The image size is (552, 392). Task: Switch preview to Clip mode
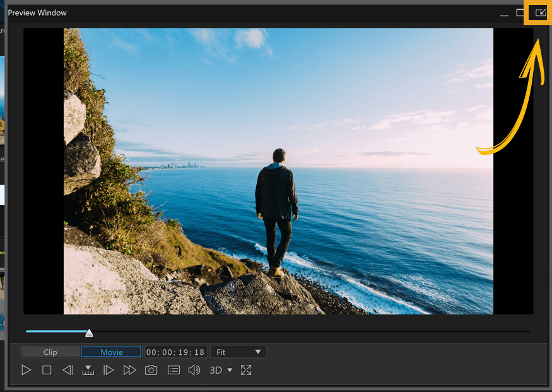point(50,352)
